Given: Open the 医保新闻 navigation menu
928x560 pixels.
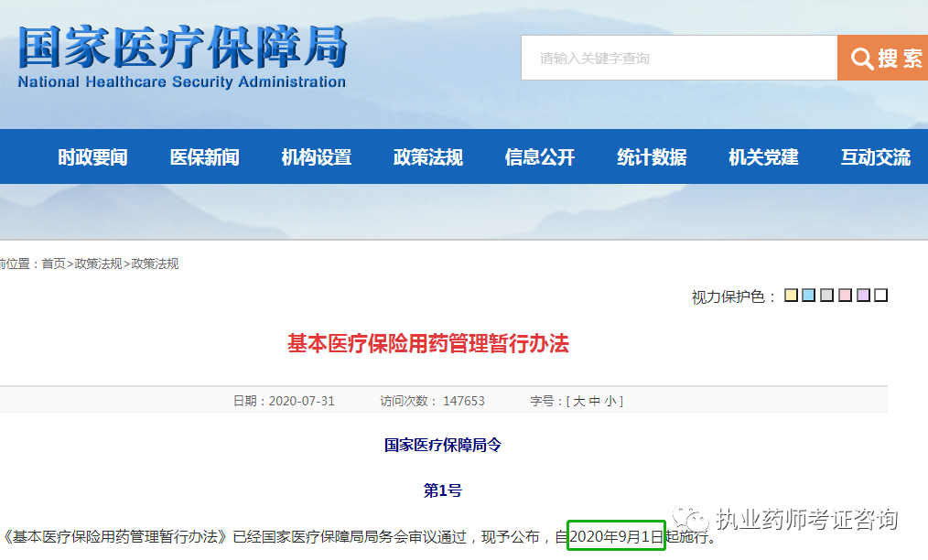Looking at the screenshot, I should (x=204, y=157).
